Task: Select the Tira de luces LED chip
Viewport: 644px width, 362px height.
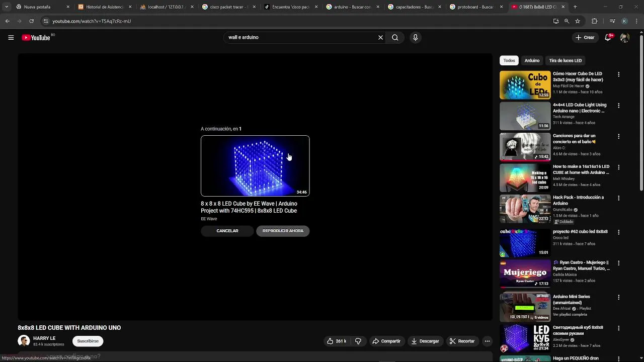Action: (x=566, y=60)
